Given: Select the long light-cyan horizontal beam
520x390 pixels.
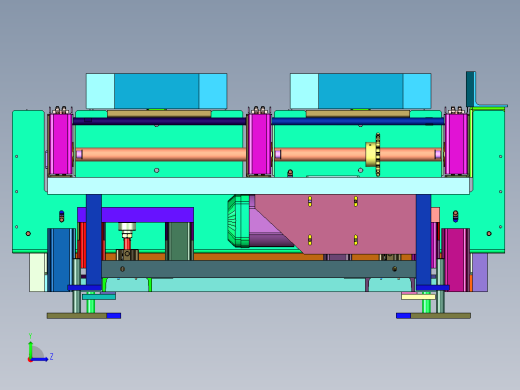Looking at the screenshot, I should pos(259,186).
